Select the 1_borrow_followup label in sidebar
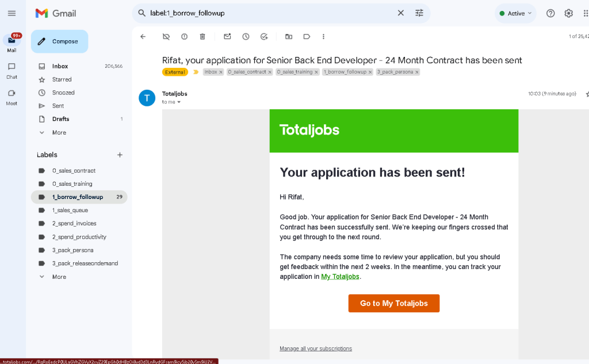 (x=79, y=197)
